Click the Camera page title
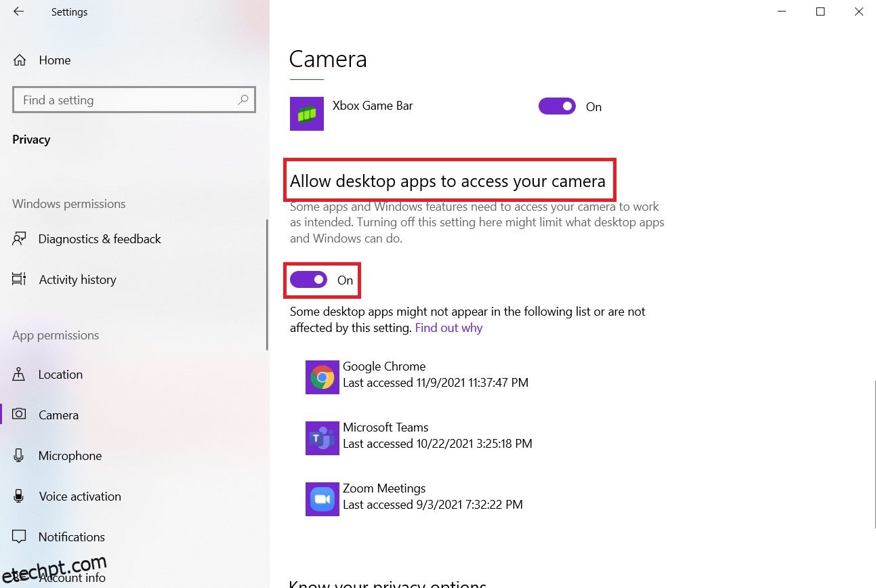 tap(328, 59)
